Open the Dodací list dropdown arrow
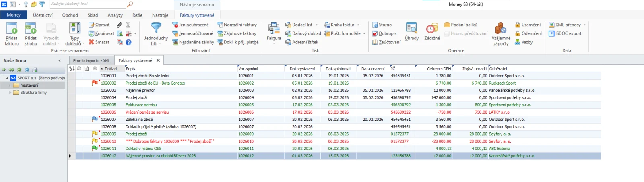644x182 pixels. tap(316, 25)
